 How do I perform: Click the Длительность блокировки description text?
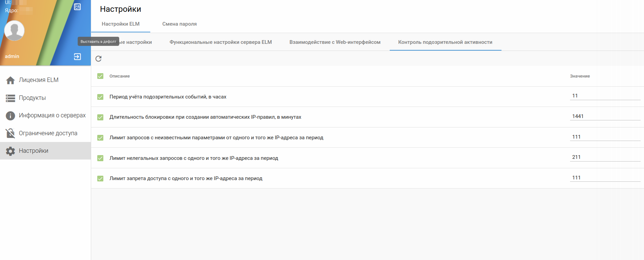(205, 117)
